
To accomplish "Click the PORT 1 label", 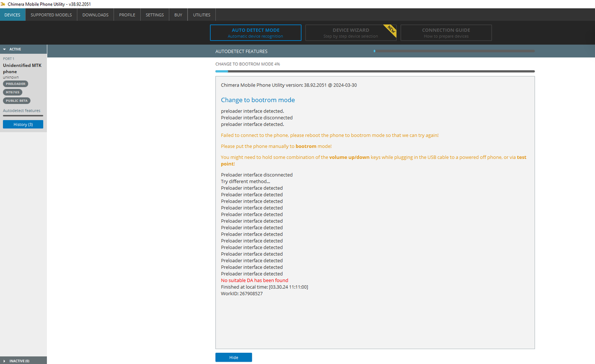I will [8, 59].
